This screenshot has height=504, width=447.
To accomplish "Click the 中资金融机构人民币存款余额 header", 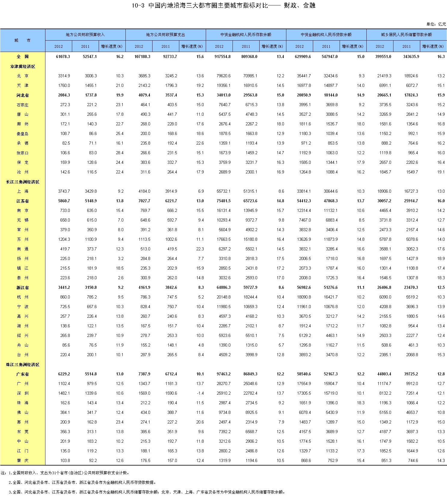I will (x=246, y=35).
